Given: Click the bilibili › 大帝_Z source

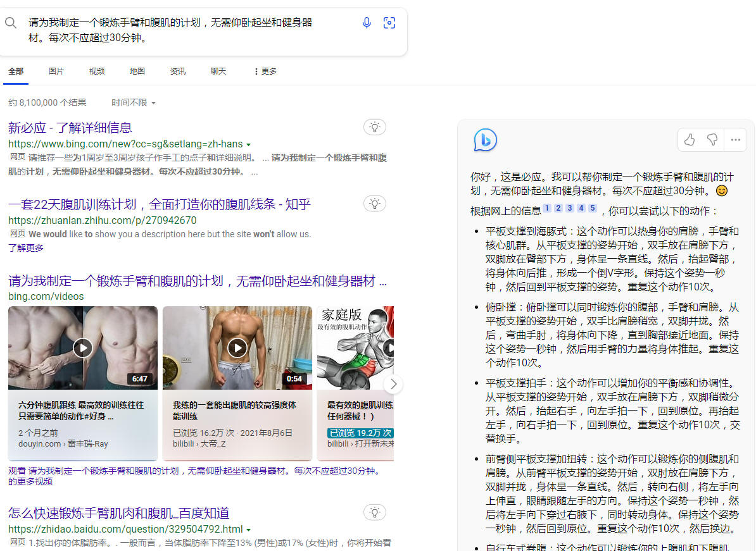Looking at the screenshot, I should coord(199,443).
